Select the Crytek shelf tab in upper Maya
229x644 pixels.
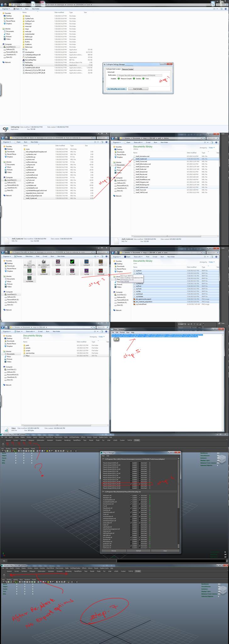click(x=137, y=440)
